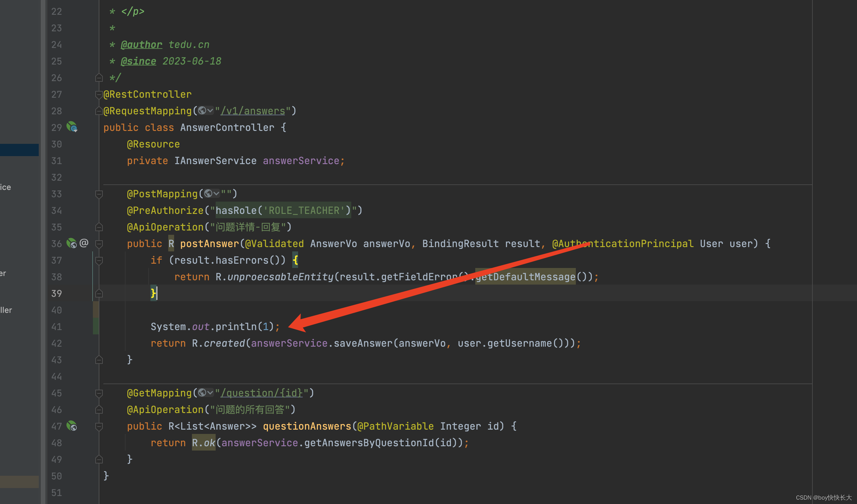Click the hasErrors method call
The width and height of the screenshot is (857, 504).
[242, 260]
